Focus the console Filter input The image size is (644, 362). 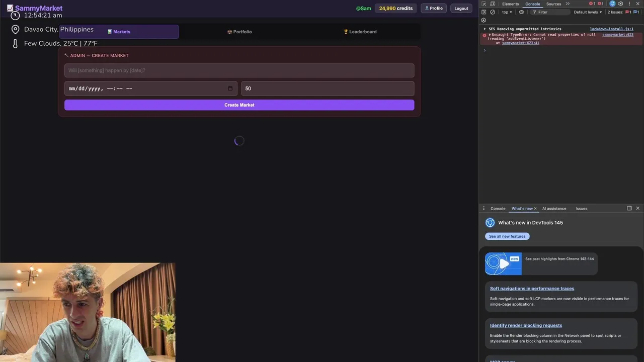pyautogui.click(x=549, y=12)
